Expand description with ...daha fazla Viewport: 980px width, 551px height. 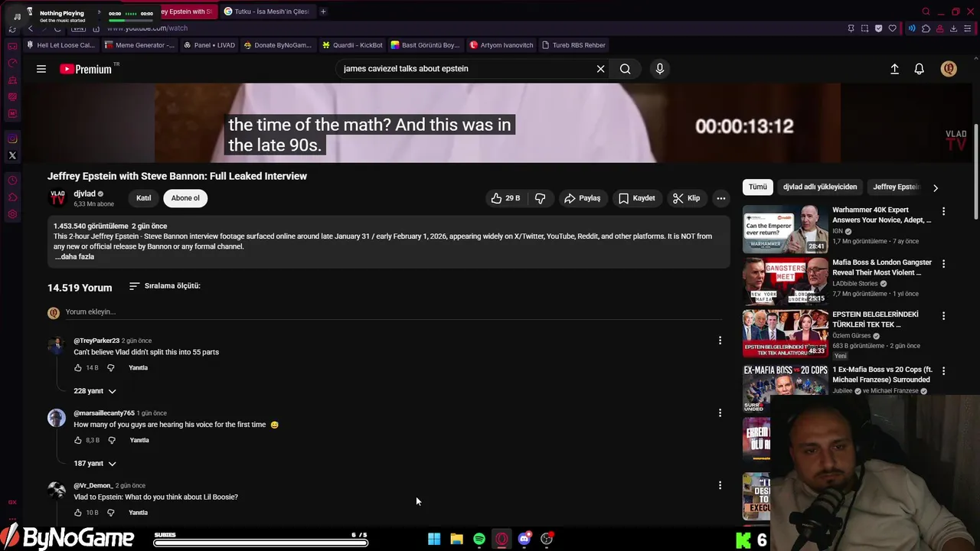74,256
